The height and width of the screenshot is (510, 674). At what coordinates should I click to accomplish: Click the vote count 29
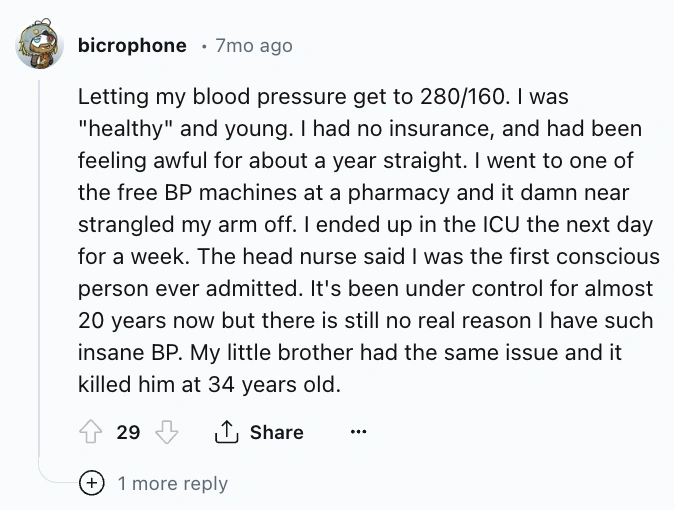128,433
